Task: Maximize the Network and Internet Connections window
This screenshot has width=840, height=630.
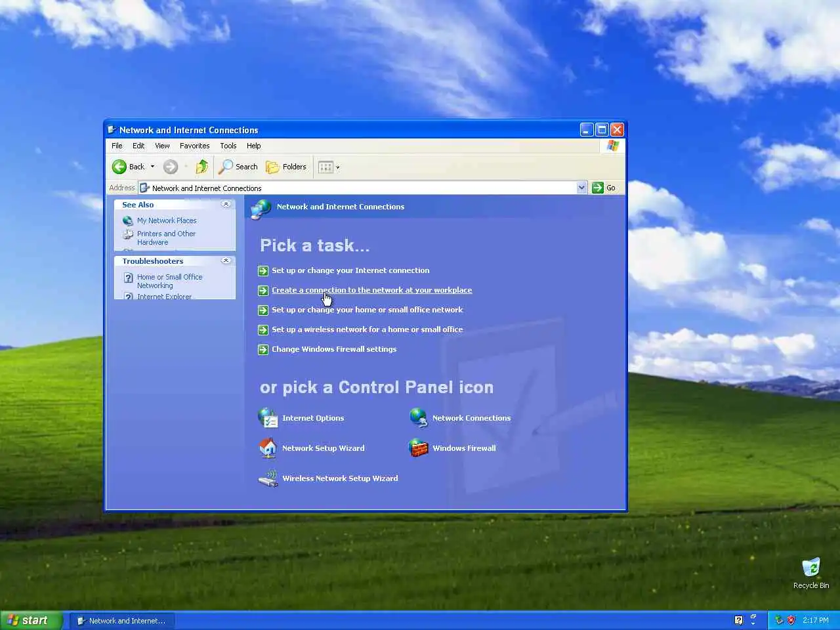Action: point(602,130)
